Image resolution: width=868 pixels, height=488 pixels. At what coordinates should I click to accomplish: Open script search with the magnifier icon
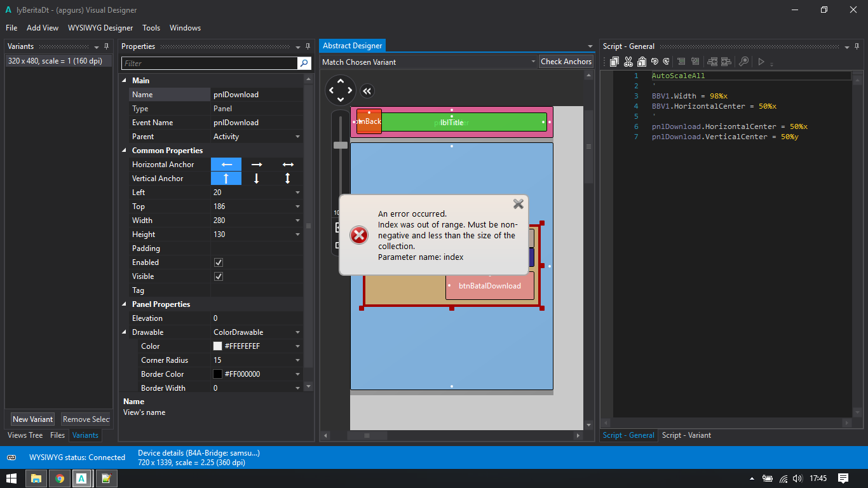[743, 62]
